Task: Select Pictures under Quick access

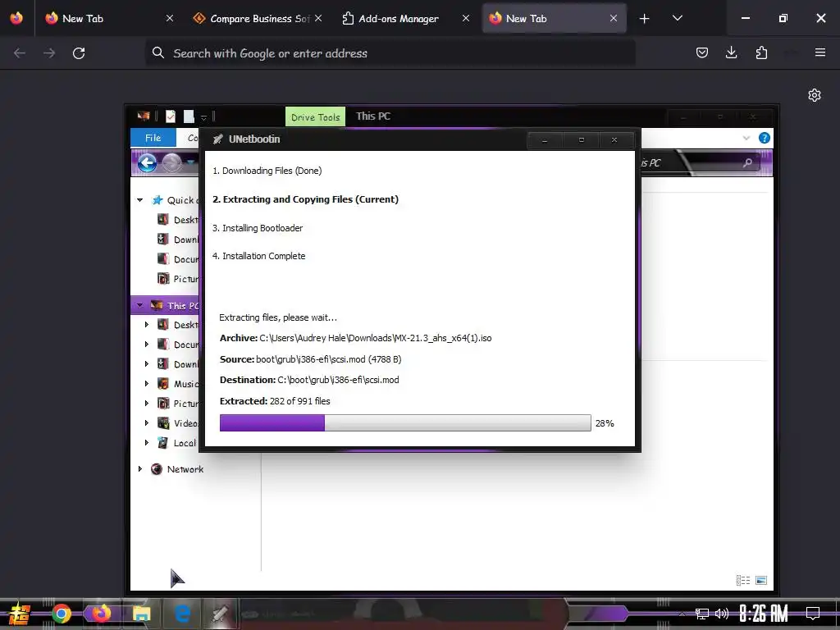Action: (x=178, y=279)
